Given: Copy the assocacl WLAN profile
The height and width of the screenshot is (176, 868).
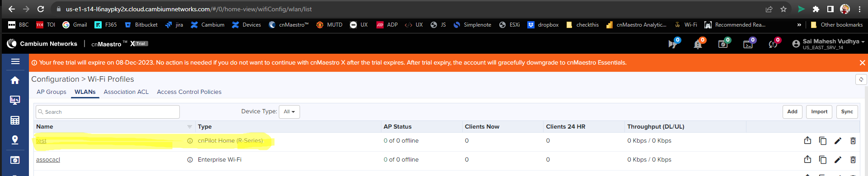Looking at the screenshot, I should coord(823,160).
